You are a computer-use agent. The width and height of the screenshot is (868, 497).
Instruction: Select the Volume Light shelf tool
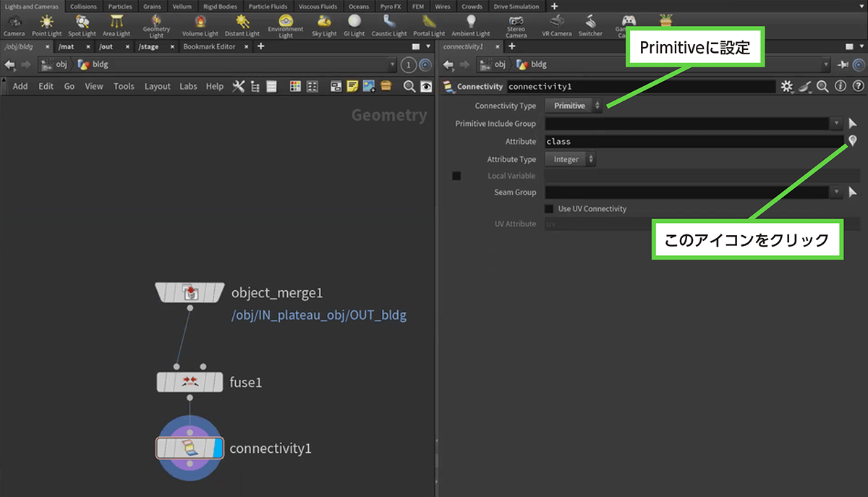point(200,25)
